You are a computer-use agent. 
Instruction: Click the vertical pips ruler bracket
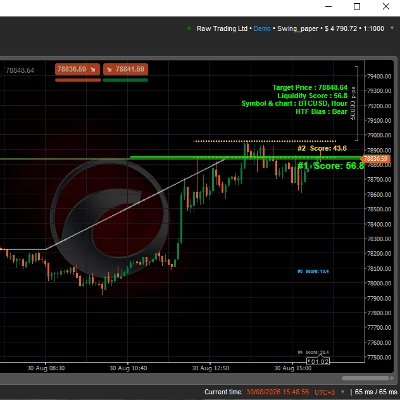point(356,103)
